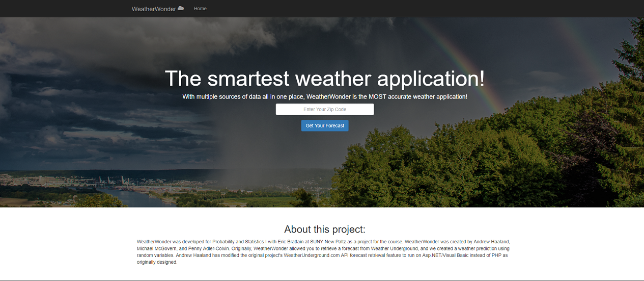This screenshot has width=644, height=281.
Task: Click the cloud icon beside WeatherWonder
Action: [x=181, y=8]
